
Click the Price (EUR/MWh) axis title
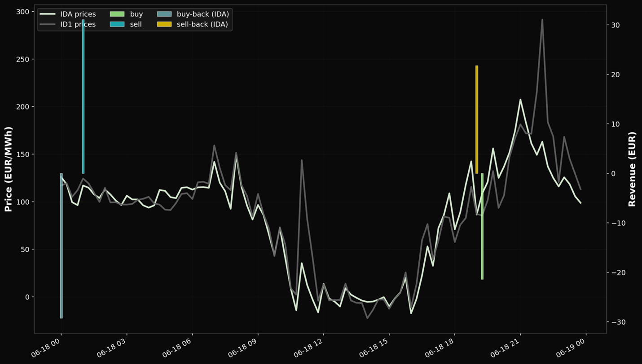[x=8, y=169]
